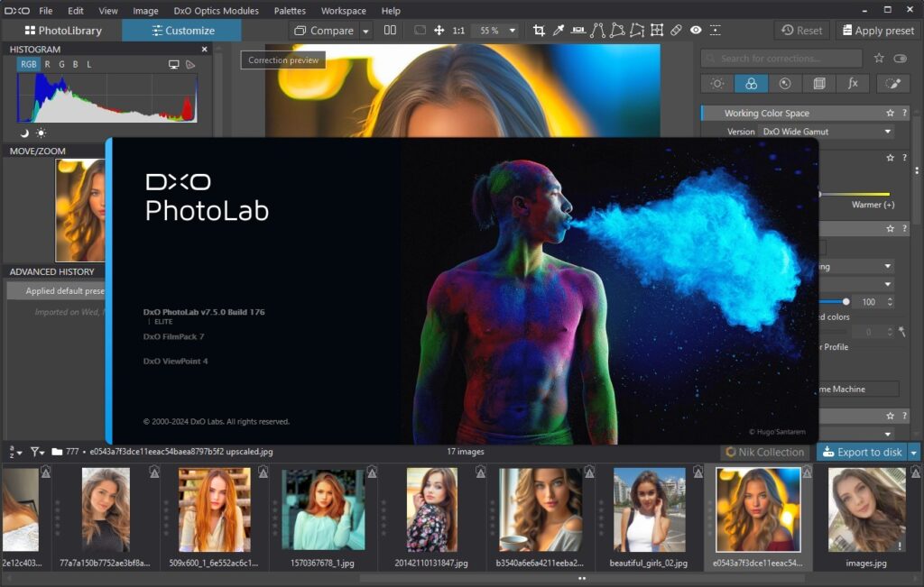This screenshot has height=587, width=924.
Task: Open the Palettes menu
Action: (x=290, y=11)
